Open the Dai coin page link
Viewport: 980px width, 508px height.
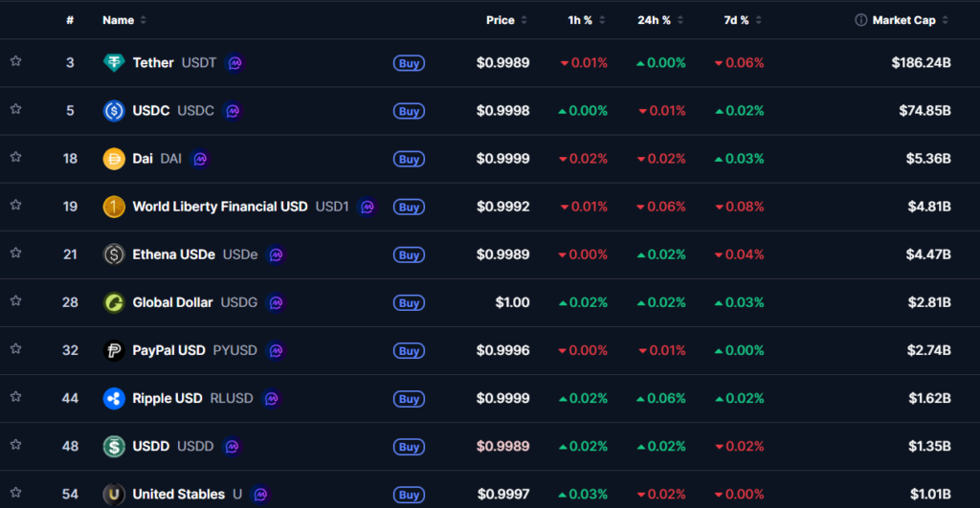coord(143,159)
